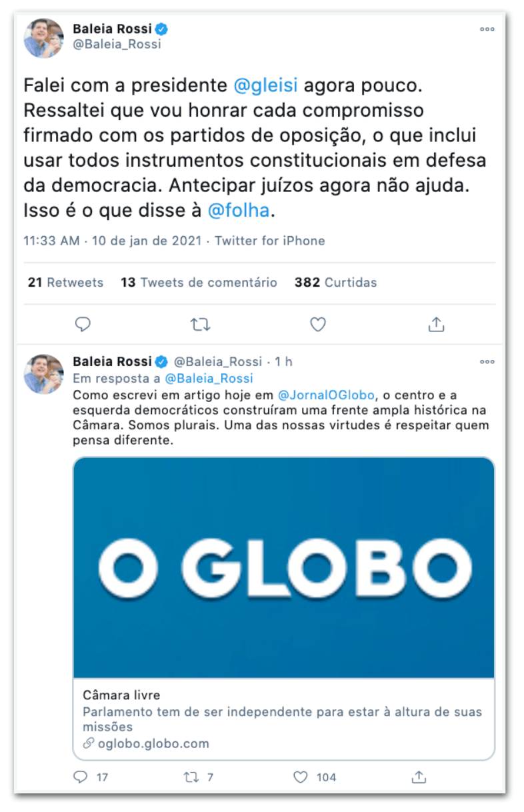View the 13 Tweets de comentário list
The width and height of the screenshot is (524, 812).
[199, 283]
